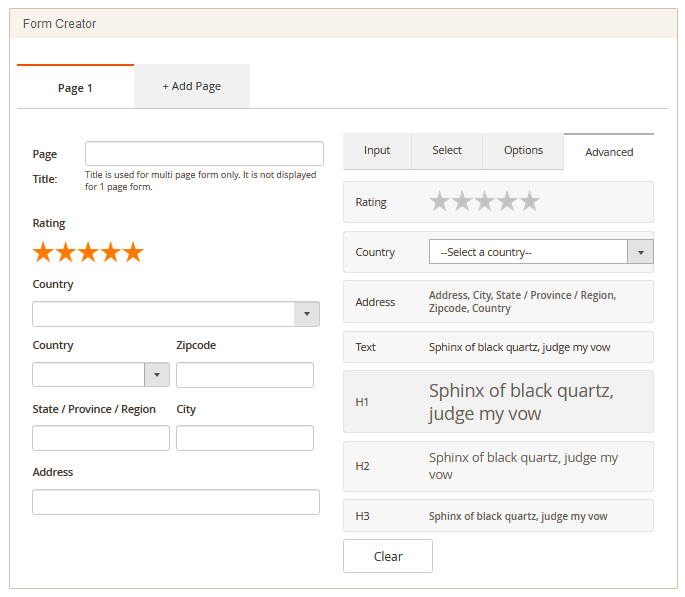Switch to the Input tab
Screen dimensions: 685x597
coord(377,151)
